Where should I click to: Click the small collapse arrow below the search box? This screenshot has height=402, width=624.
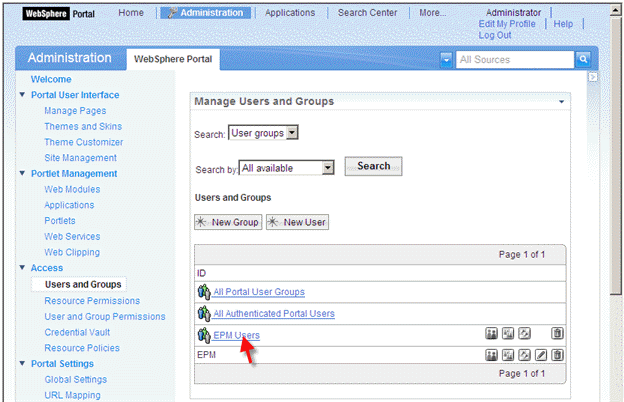(593, 77)
